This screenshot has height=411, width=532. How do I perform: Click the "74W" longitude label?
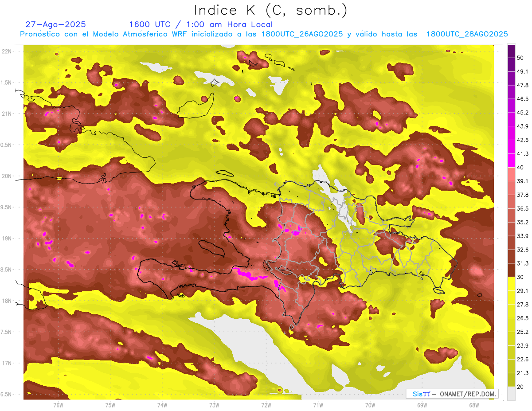[x=162, y=405]
